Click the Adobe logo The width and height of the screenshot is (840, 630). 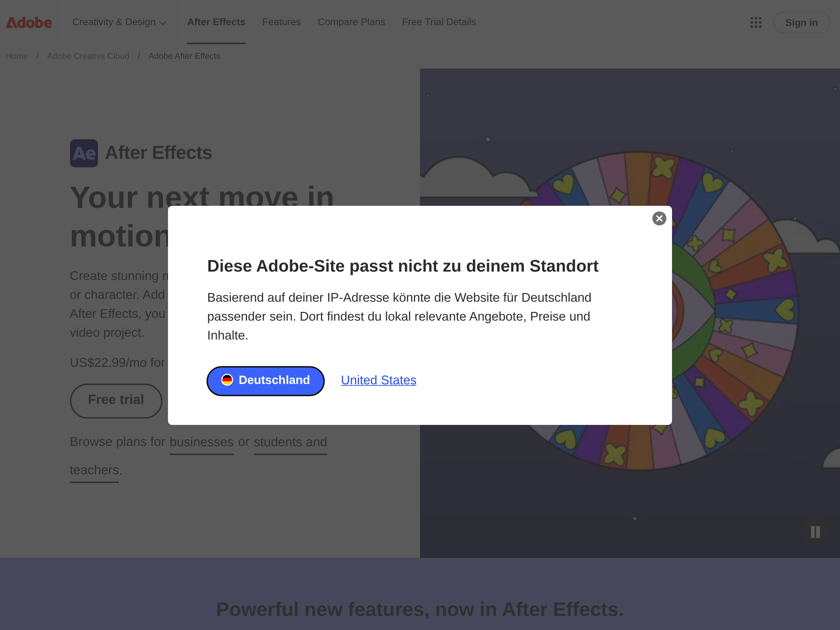point(29,22)
